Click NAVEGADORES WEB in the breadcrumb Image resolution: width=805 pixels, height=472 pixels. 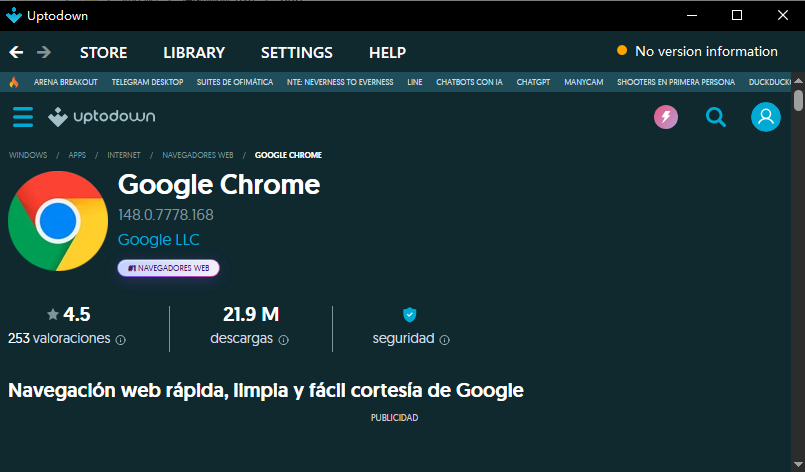(x=198, y=155)
